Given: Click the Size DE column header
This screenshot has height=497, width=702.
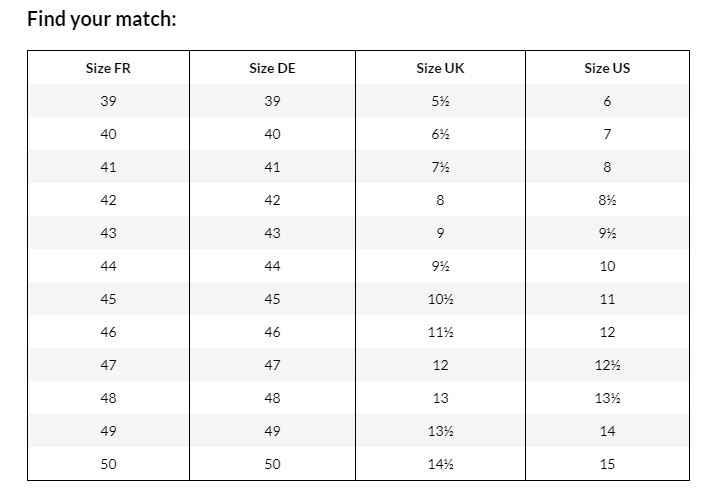Looking at the screenshot, I should [x=272, y=68].
